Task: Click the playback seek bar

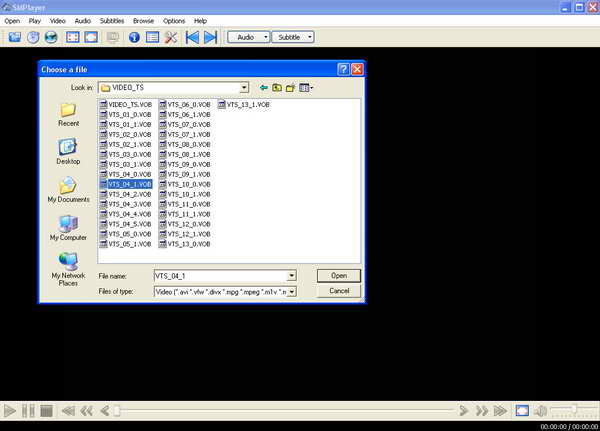Action: (284, 411)
